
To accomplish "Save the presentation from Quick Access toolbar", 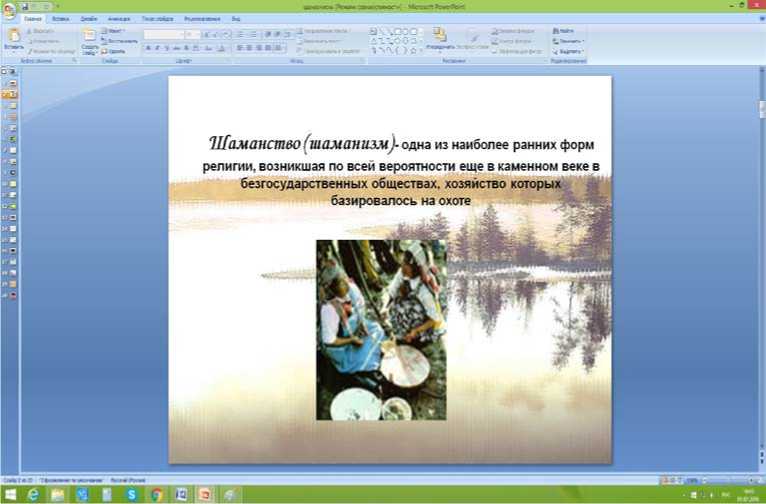I will pos(24,6).
